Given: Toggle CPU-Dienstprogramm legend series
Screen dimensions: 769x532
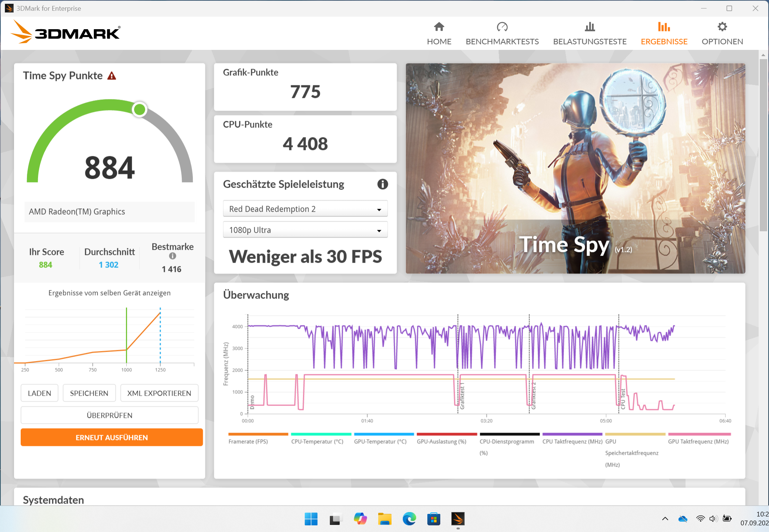Looking at the screenshot, I should (x=509, y=444).
